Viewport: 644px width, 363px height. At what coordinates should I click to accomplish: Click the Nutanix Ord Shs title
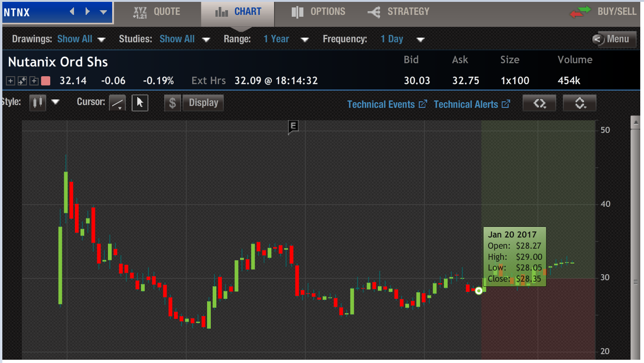(x=58, y=62)
